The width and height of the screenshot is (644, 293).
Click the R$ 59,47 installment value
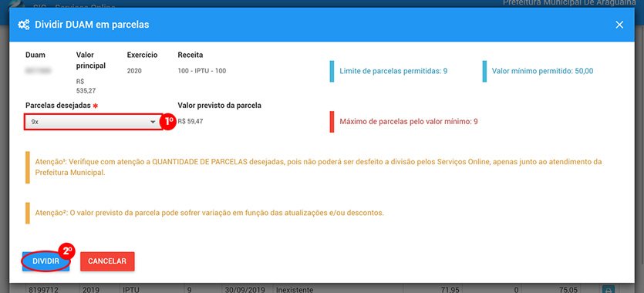pos(191,122)
